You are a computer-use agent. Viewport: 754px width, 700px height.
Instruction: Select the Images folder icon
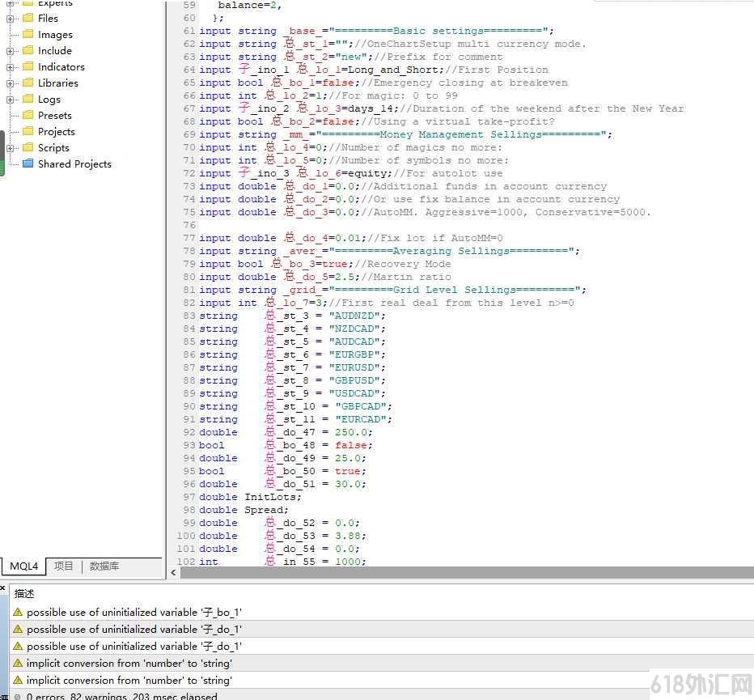[x=28, y=34]
